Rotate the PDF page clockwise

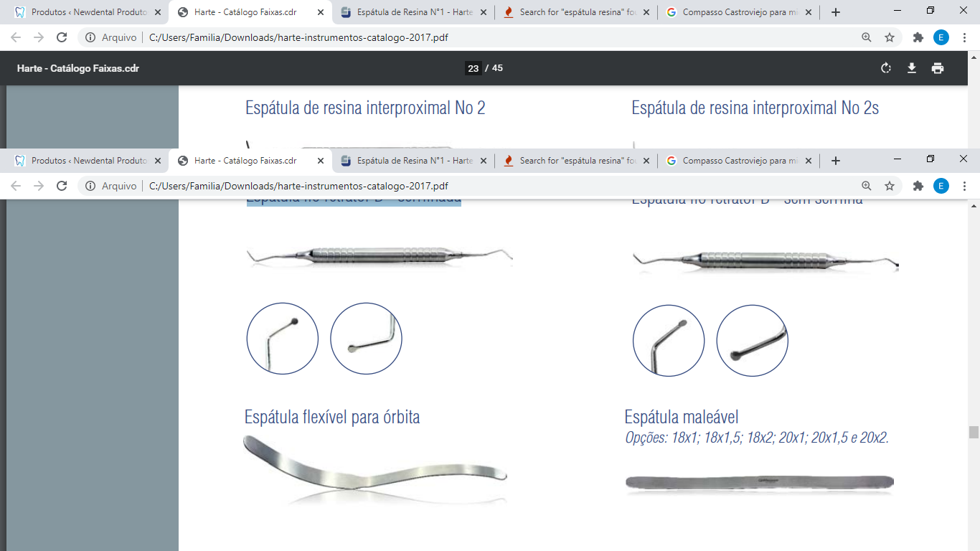coord(886,68)
